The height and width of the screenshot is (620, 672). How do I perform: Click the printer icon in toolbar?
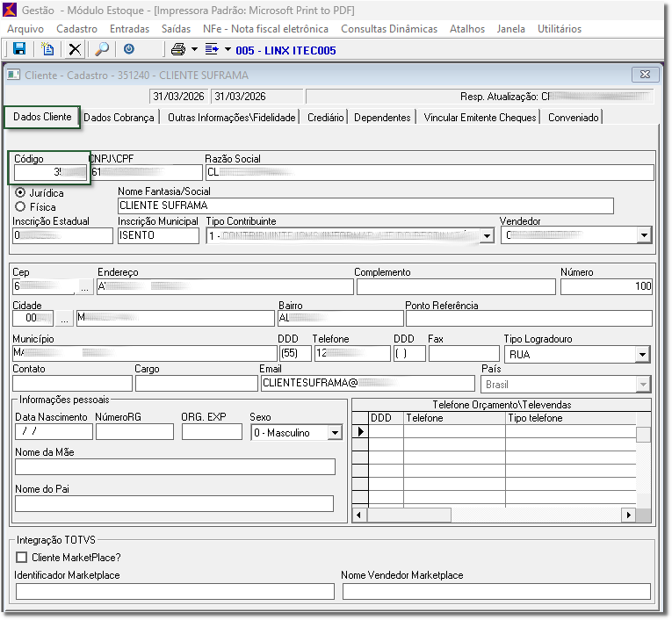[x=178, y=49]
